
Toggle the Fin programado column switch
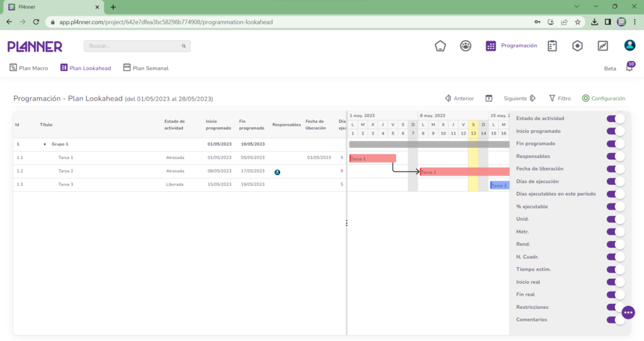[615, 144]
